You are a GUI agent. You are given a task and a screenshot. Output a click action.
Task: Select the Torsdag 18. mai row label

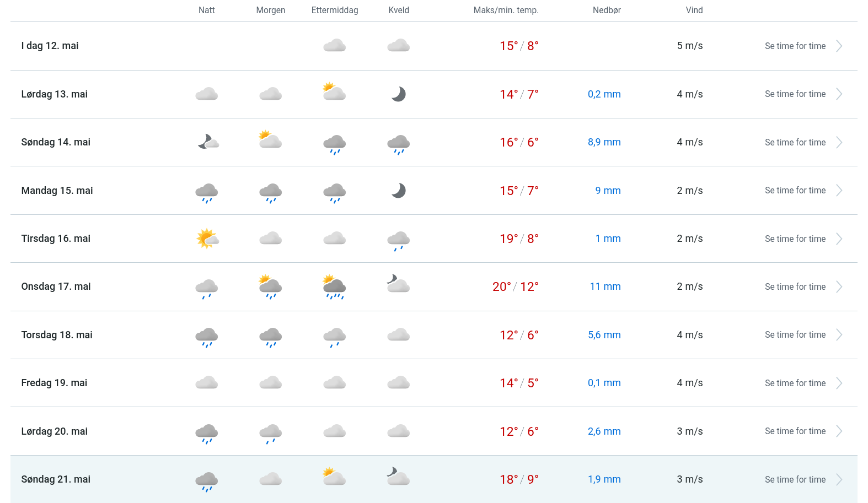click(57, 335)
